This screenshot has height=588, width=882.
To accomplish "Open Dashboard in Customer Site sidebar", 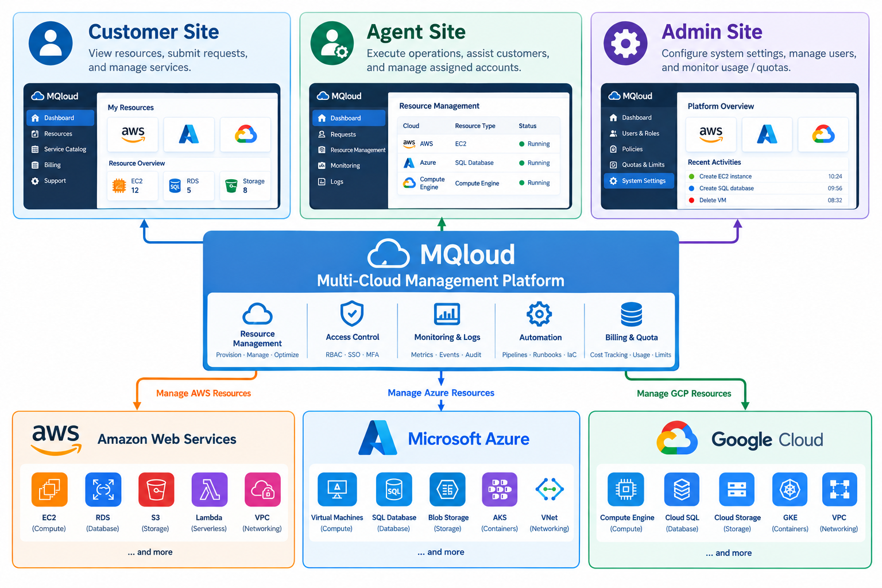I will pos(60,118).
